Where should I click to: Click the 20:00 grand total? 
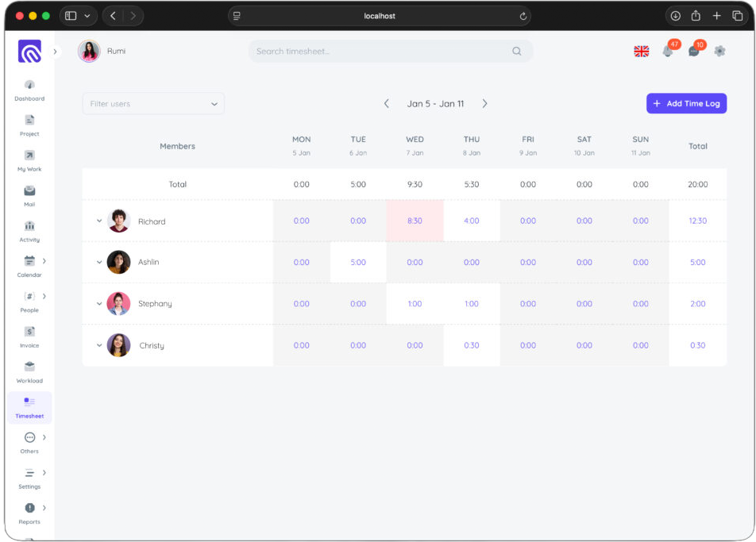pos(698,184)
